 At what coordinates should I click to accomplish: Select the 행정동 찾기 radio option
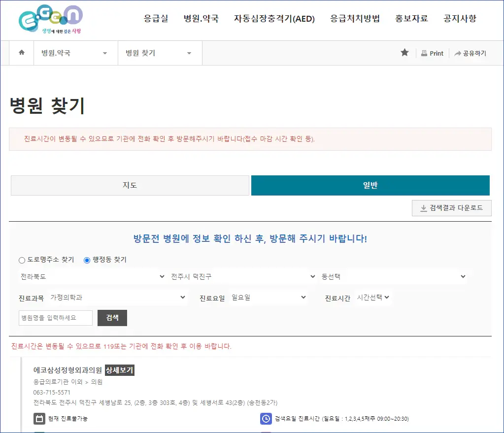coord(87,260)
